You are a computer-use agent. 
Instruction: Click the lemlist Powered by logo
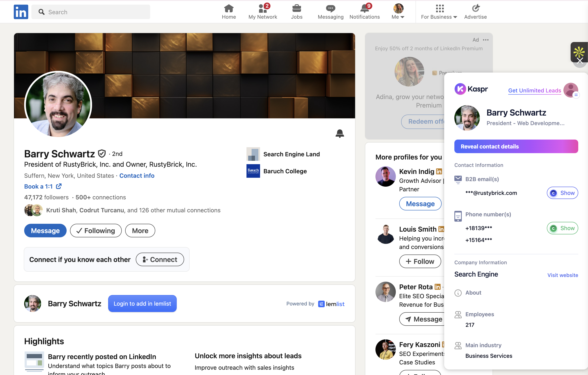[x=331, y=304]
